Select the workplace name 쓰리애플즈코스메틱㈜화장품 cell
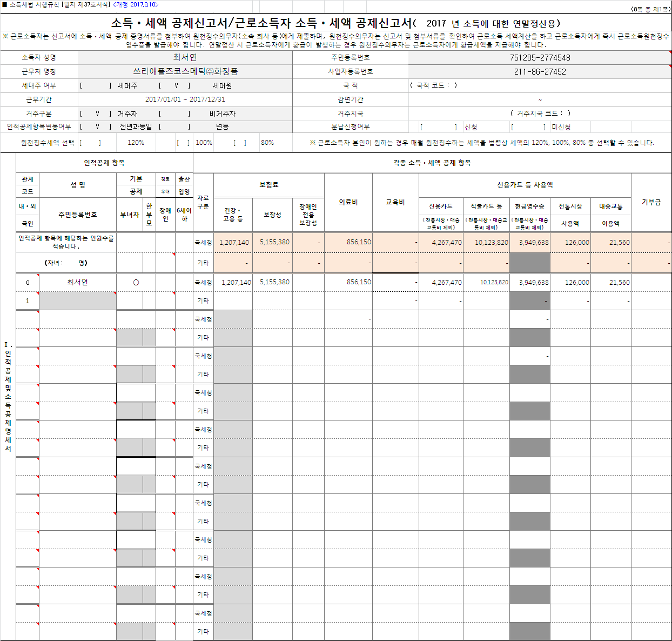The height and width of the screenshot is (641, 672). (185, 71)
